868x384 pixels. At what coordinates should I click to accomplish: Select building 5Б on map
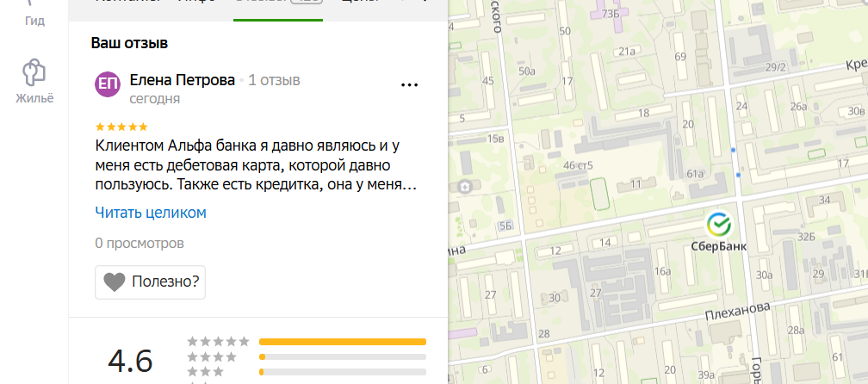(505, 226)
